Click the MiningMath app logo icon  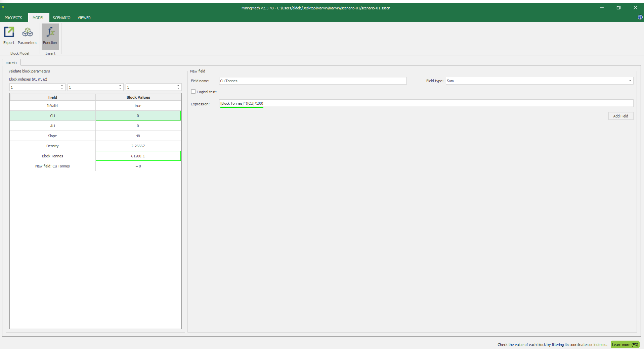click(x=3, y=7)
